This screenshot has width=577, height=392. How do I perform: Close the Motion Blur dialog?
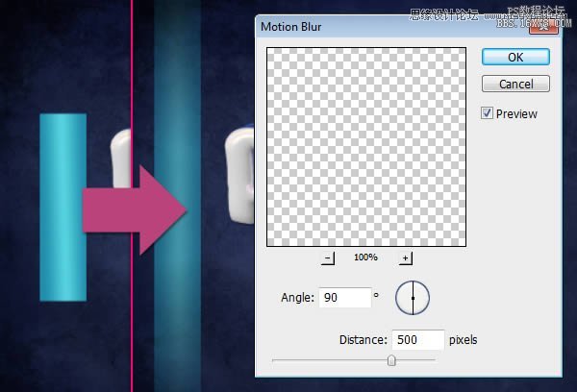543,27
